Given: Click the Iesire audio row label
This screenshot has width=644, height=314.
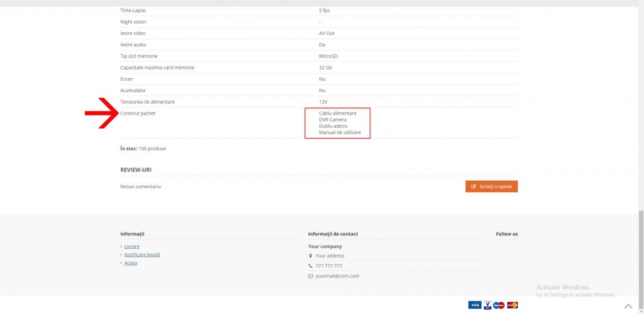Looking at the screenshot, I should point(133,44).
